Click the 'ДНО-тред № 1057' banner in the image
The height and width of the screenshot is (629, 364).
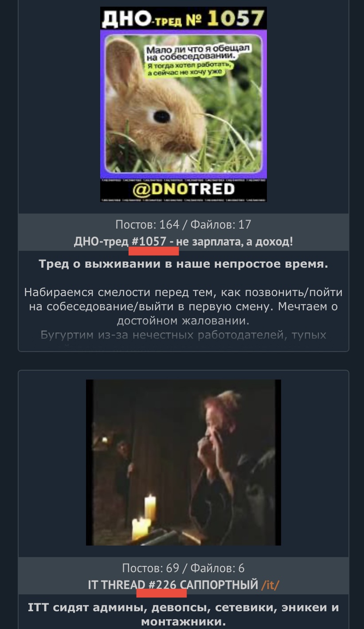[183, 18]
